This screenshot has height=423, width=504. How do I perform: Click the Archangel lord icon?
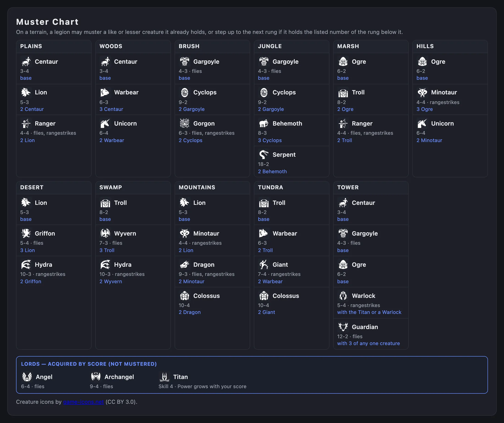96,377
